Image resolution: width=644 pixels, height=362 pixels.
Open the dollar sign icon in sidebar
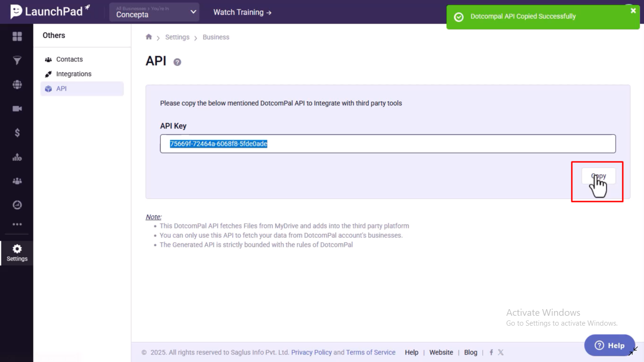pos(17,133)
